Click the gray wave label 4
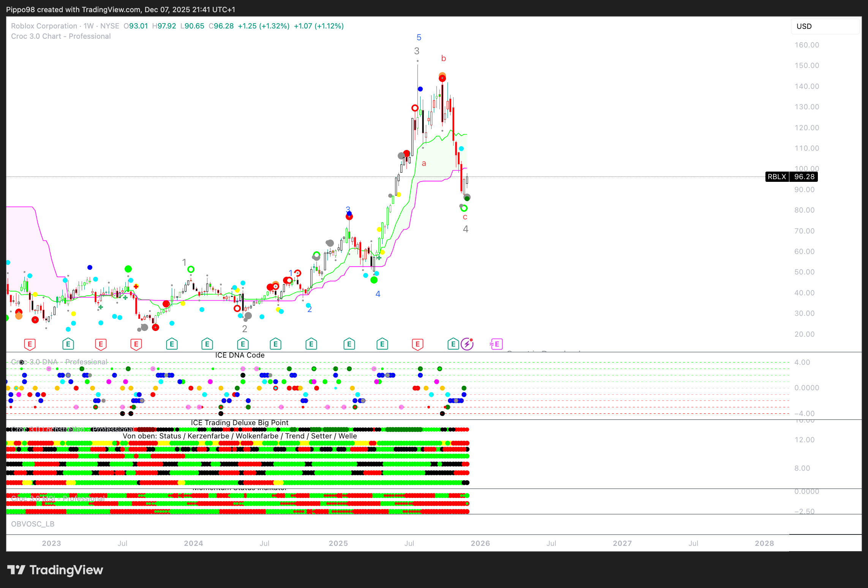This screenshot has width=868, height=588. 465,229
